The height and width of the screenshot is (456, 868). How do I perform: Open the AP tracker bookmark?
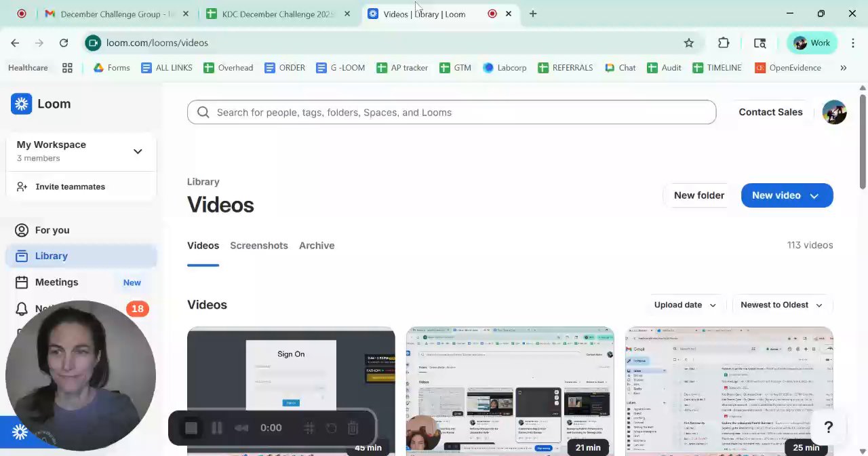(402, 68)
